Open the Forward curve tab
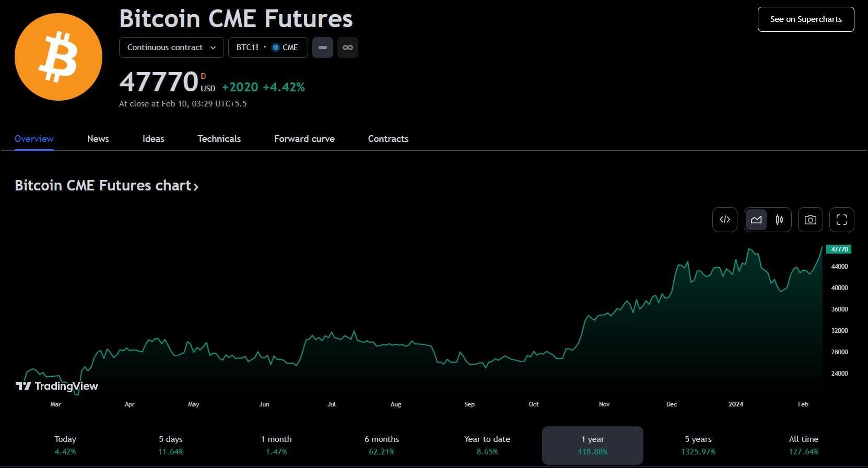This screenshot has width=868, height=468. [304, 139]
